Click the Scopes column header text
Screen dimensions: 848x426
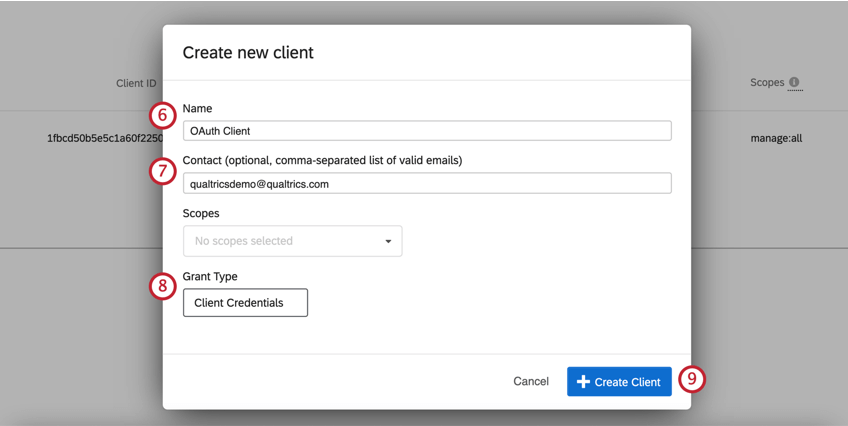tap(767, 83)
